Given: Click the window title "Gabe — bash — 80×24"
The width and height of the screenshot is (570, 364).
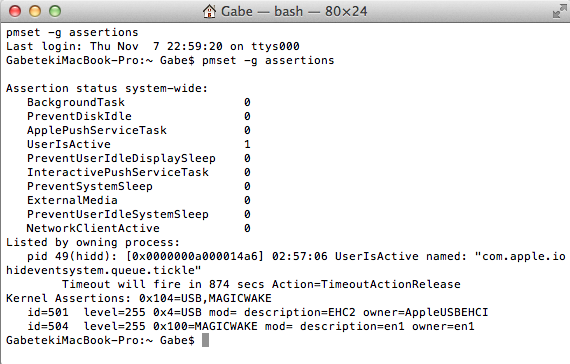Looking at the screenshot, I should coord(294,11).
